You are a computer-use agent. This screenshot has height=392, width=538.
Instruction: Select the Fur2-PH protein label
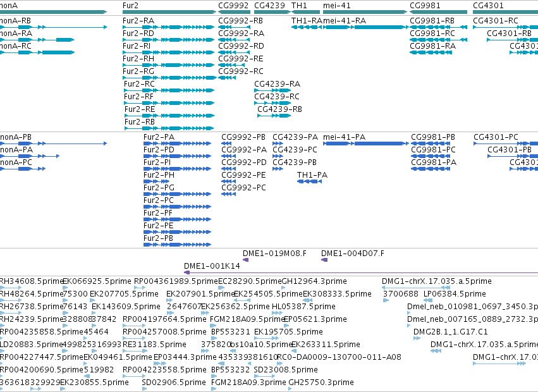coord(159,175)
